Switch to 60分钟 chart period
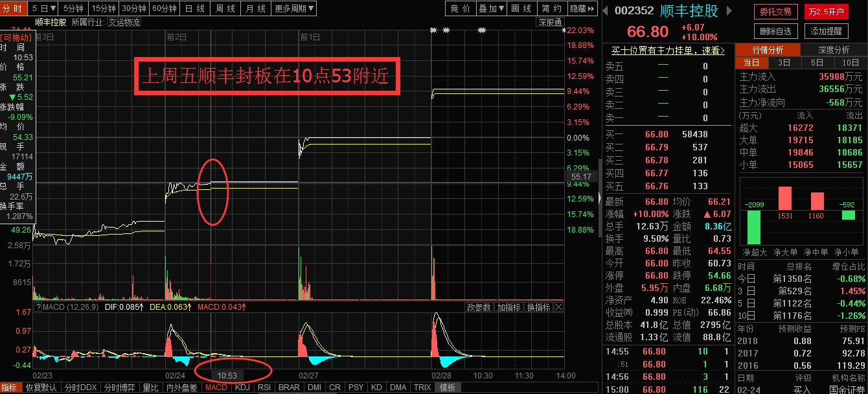The height and width of the screenshot is (394, 868). (x=165, y=8)
